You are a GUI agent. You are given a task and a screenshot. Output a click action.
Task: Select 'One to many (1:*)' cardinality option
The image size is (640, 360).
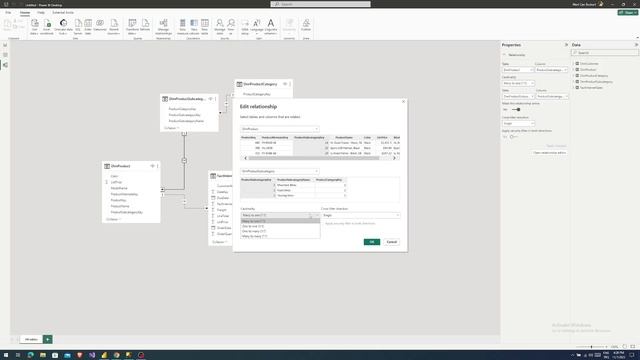click(x=280, y=231)
